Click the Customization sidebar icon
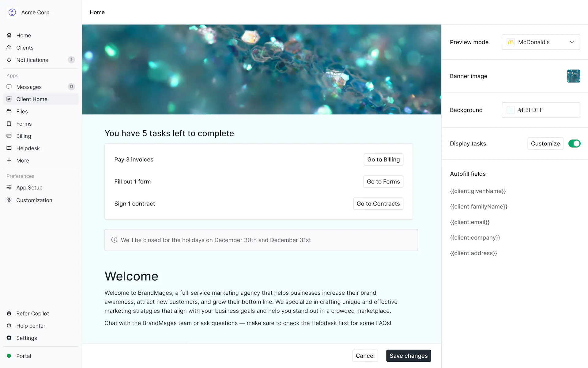588x368 pixels. [9, 200]
